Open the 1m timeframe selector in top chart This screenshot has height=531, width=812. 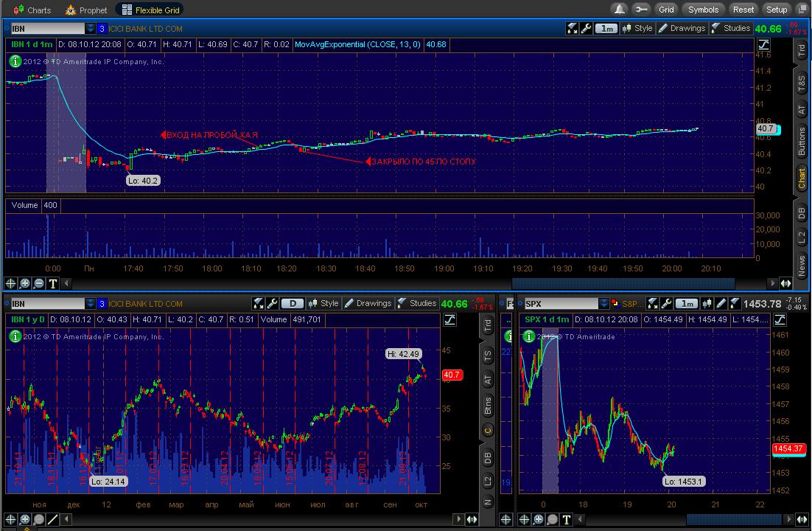[607, 29]
